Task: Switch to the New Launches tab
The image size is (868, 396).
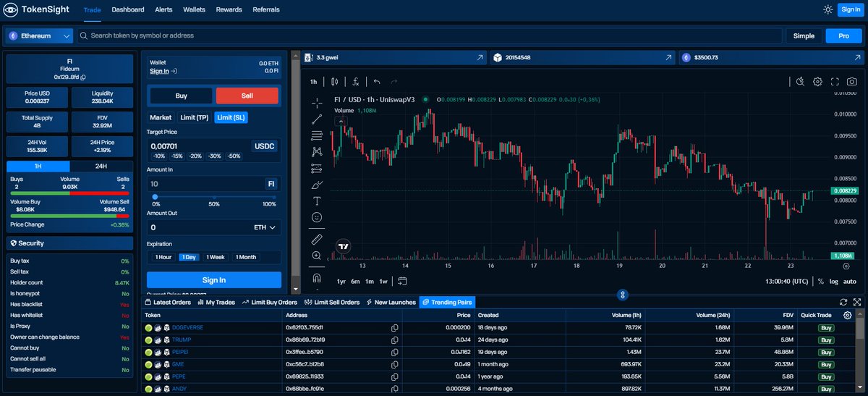Action: click(391, 302)
